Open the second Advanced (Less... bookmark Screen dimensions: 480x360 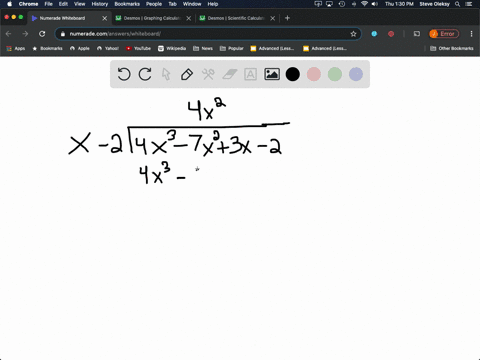point(325,48)
